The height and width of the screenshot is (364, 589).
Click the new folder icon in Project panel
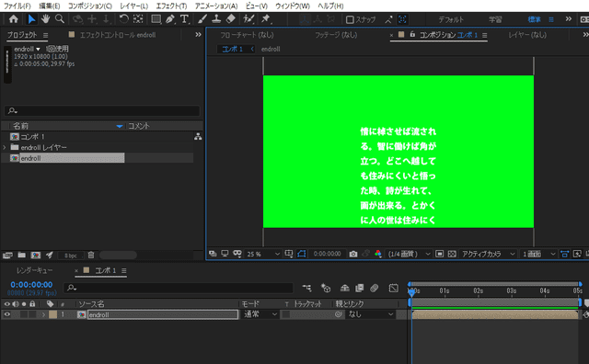click(22, 256)
